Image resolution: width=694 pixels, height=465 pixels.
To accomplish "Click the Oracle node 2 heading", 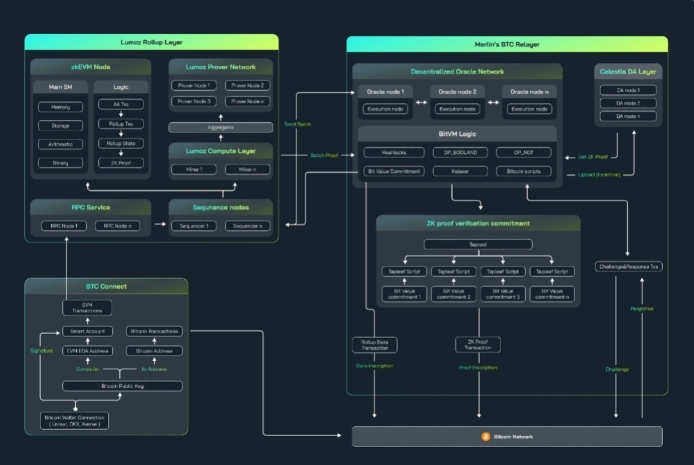I will 457,92.
